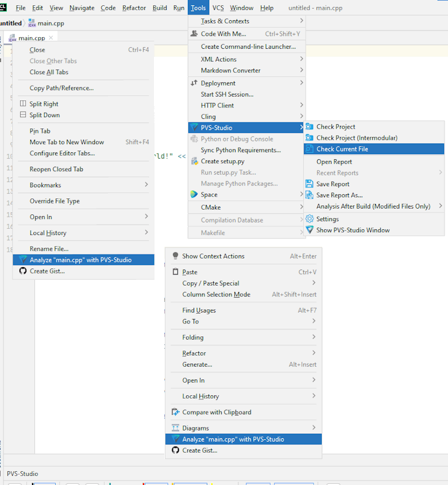
Task: Click the Check Project (Intermodular) icon
Action: coord(310,138)
